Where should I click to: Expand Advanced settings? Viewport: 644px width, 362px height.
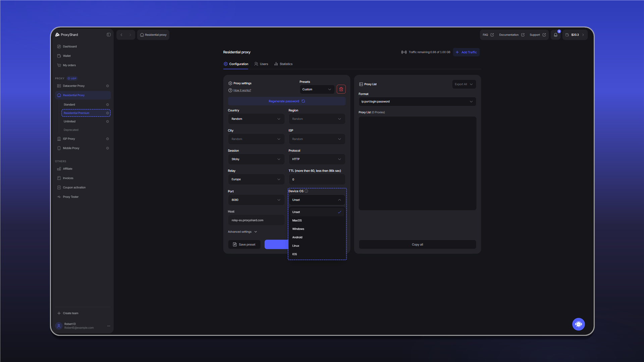243,232
